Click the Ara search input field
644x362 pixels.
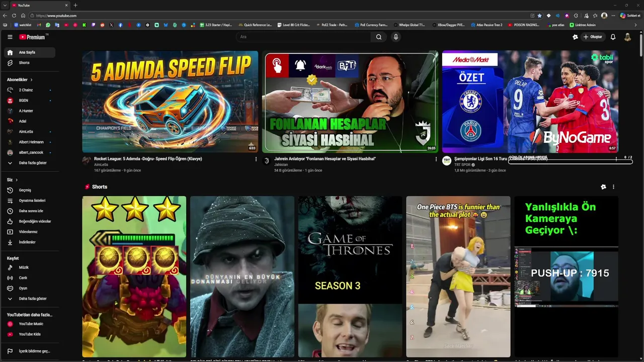tap(303, 37)
